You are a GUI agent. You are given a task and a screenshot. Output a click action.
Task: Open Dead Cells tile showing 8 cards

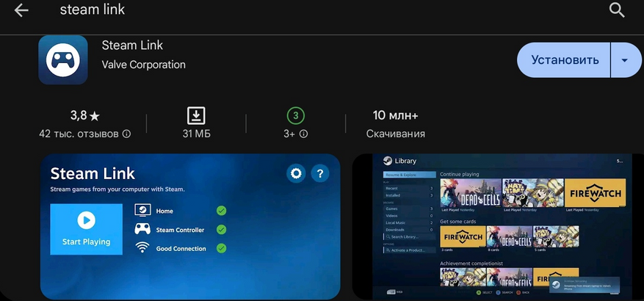point(510,236)
